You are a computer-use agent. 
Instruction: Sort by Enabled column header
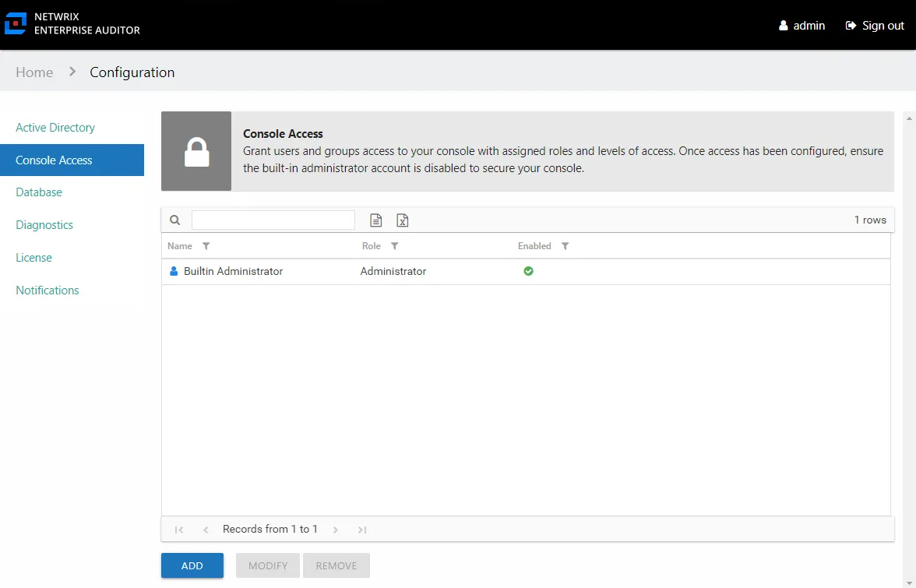coord(534,246)
